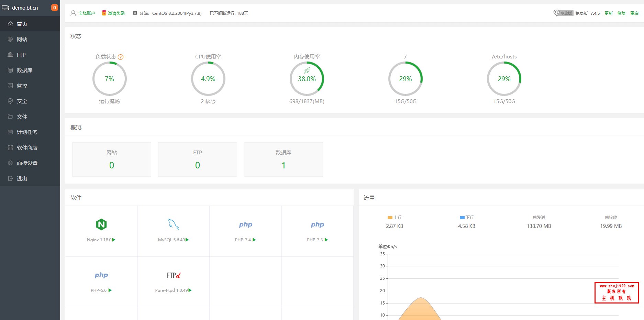
Task: Click the green arrow next to MySQL 5.6.49
Action: pos(187,240)
